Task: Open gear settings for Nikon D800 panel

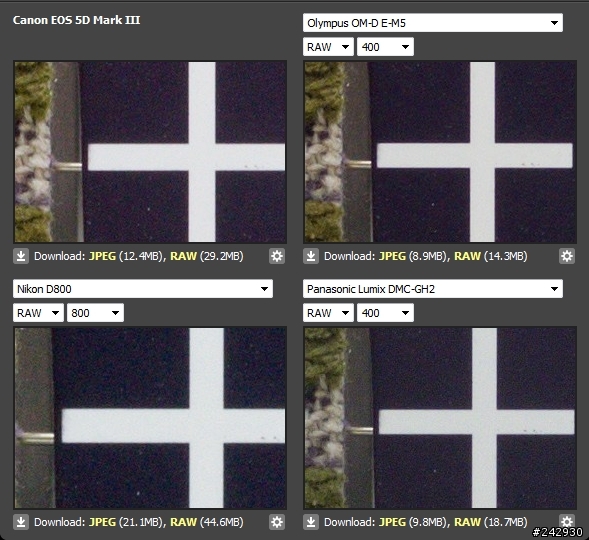Action: [x=277, y=522]
